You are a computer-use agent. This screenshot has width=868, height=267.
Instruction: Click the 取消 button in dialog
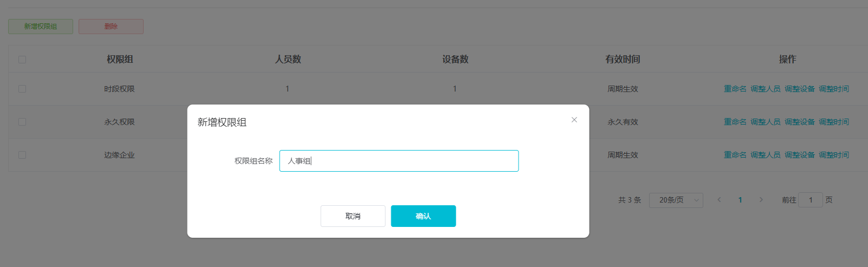pos(353,216)
